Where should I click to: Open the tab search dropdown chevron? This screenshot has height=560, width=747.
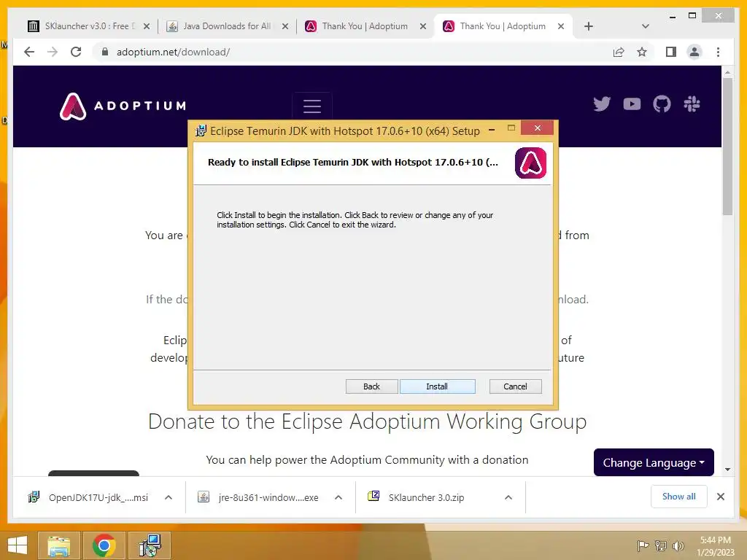coord(645,26)
